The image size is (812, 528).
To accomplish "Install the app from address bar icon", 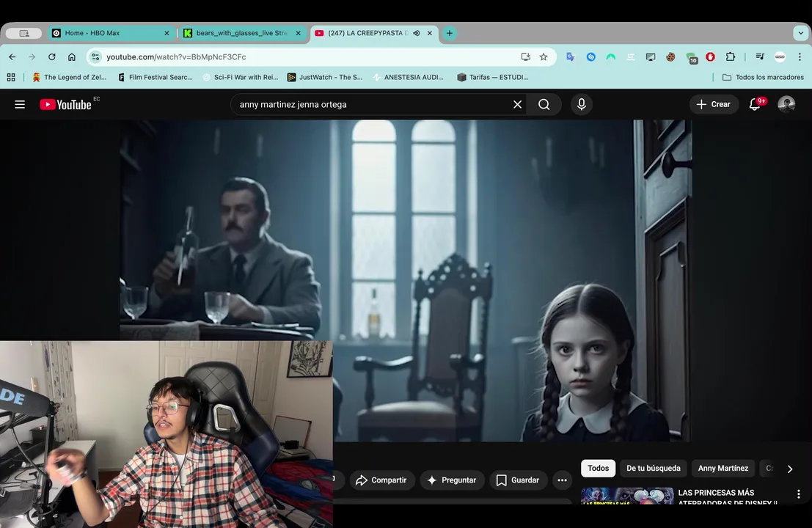I will pyautogui.click(x=526, y=57).
